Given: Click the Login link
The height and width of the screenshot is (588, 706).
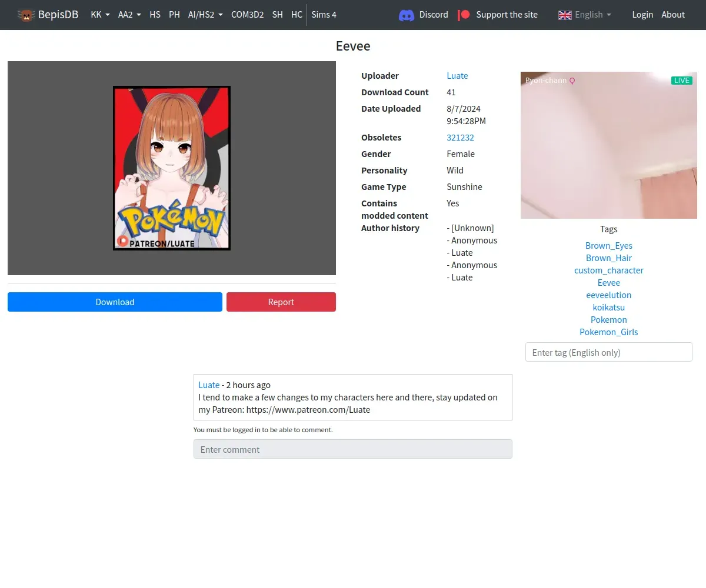Looking at the screenshot, I should (x=642, y=15).
